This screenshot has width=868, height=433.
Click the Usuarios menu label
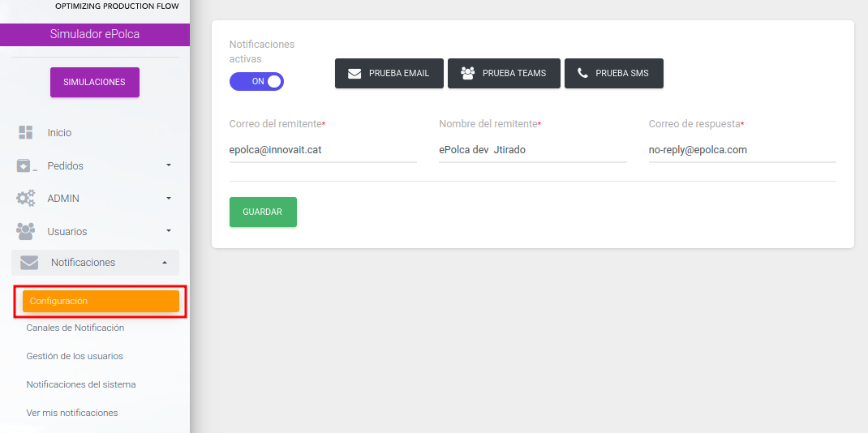click(67, 232)
